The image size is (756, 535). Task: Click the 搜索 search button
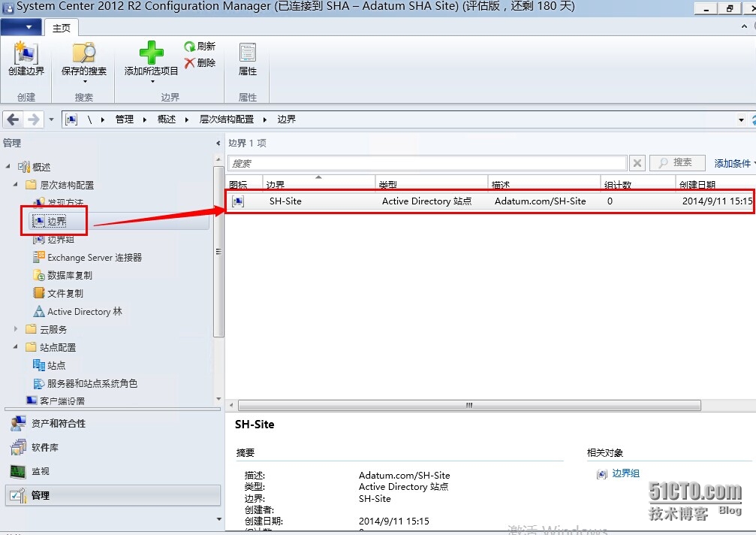[677, 163]
